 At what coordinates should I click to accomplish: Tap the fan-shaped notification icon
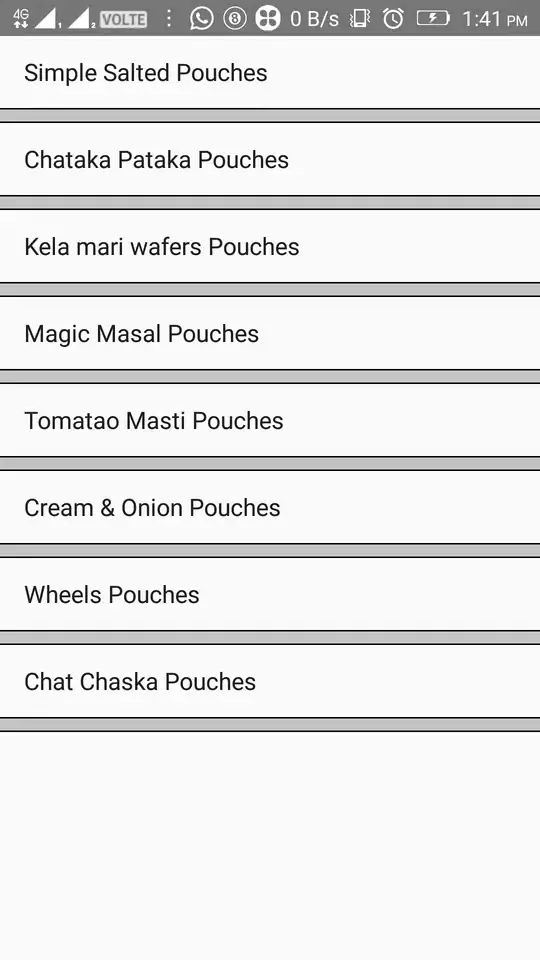click(x=268, y=18)
